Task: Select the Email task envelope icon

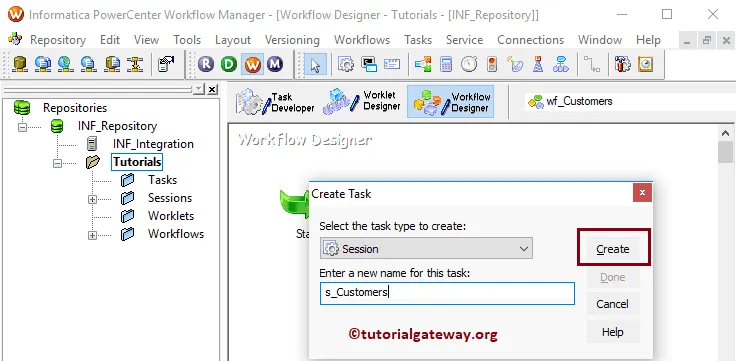Action: coord(392,64)
